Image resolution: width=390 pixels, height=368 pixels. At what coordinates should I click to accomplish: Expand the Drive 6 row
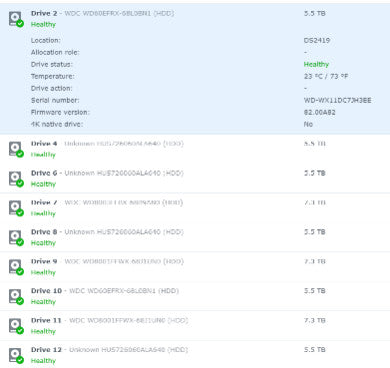click(x=195, y=178)
